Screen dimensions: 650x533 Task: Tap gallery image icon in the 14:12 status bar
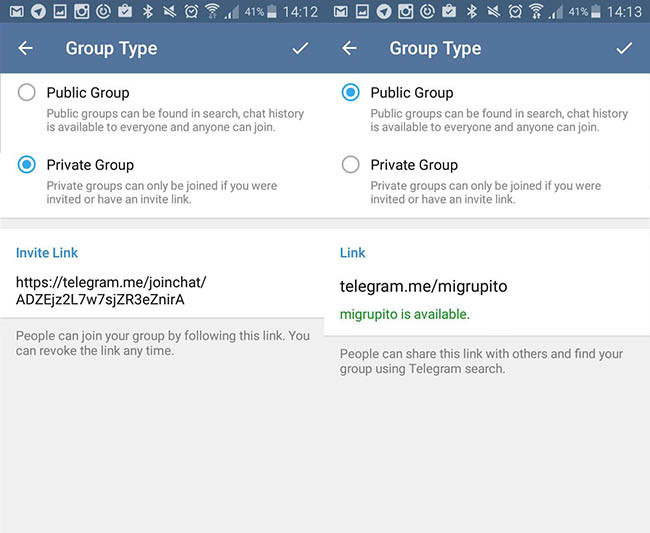pyautogui.click(x=60, y=11)
